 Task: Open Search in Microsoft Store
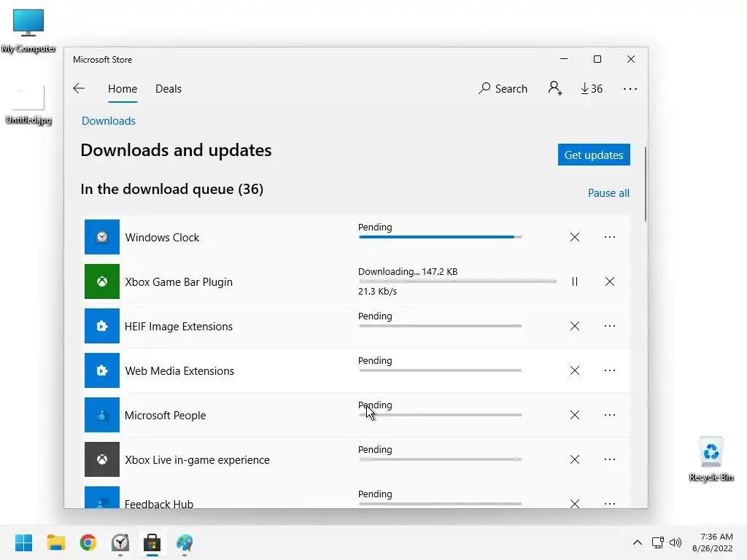pyautogui.click(x=503, y=88)
